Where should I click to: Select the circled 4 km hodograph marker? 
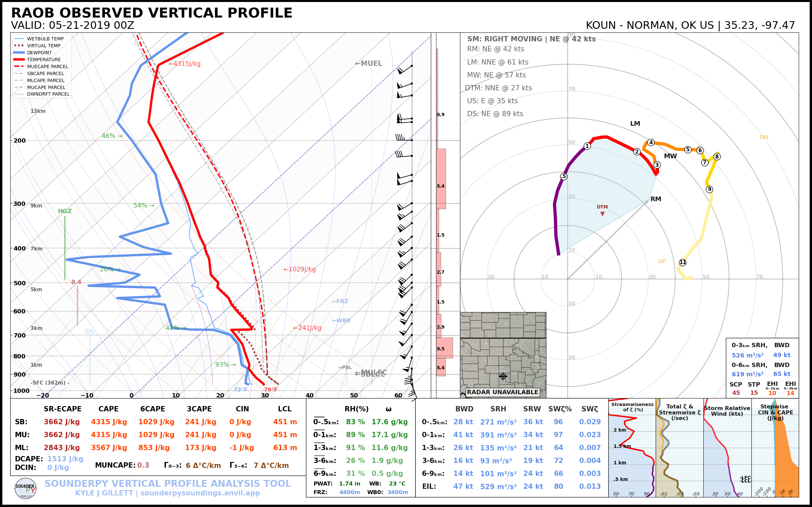(651, 142)
